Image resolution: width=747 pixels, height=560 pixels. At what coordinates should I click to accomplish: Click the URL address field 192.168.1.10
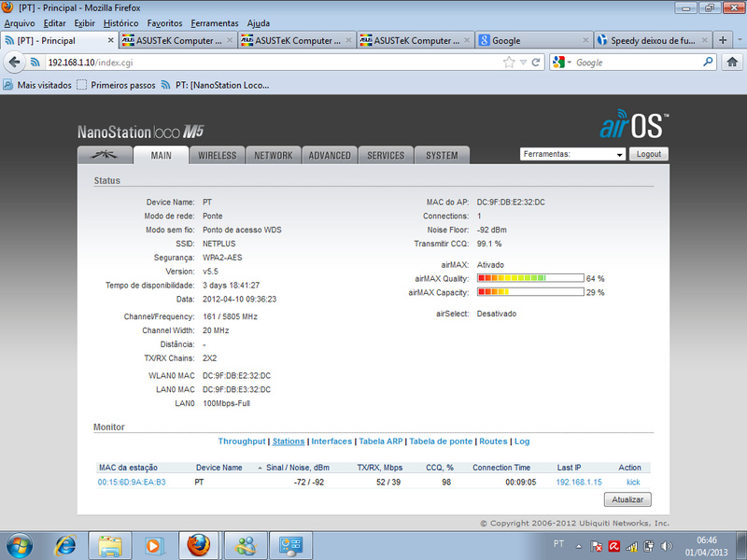pyautogui.click(x=272, y=63)
